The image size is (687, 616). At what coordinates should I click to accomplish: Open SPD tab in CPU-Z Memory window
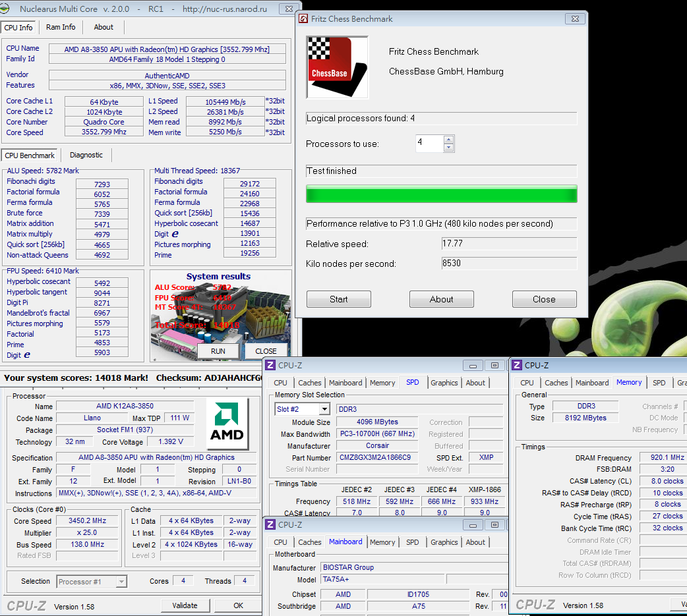click(659, 383)
